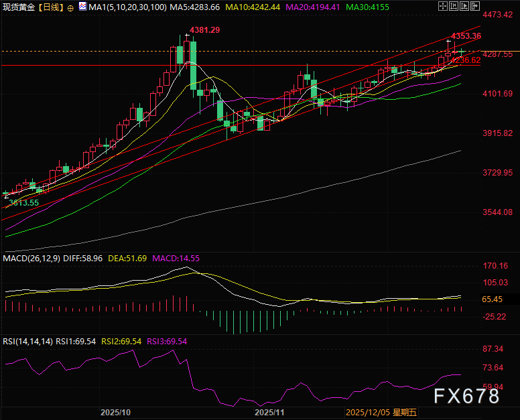Screen dimensions: 520x420
Task: Click the circled plus icon beside 日线
Action: point(70,7)
